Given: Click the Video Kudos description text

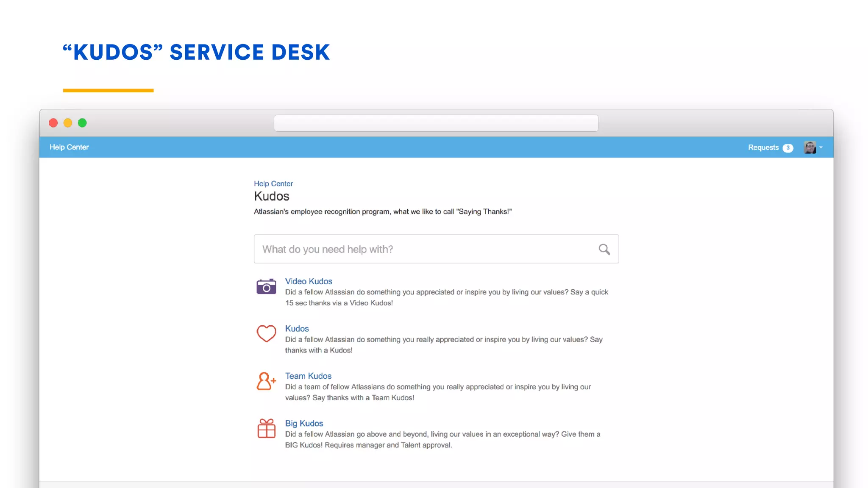Looking at the screenshot, I should coord(446,297).
